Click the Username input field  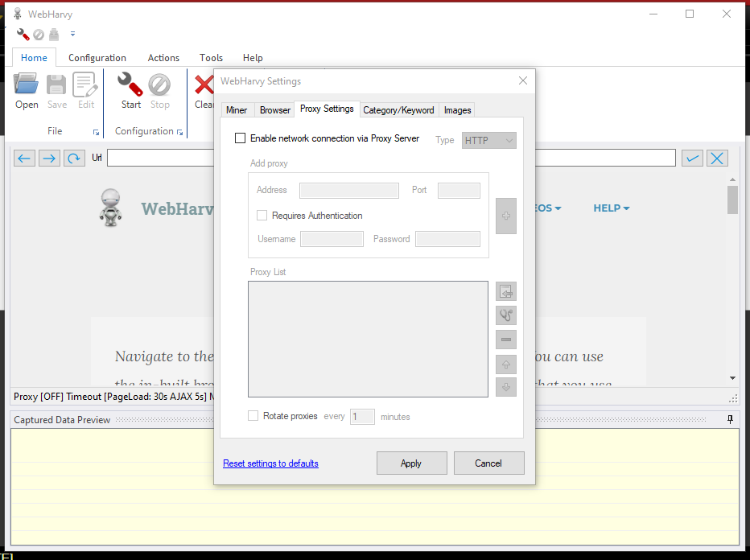(332, 239)
